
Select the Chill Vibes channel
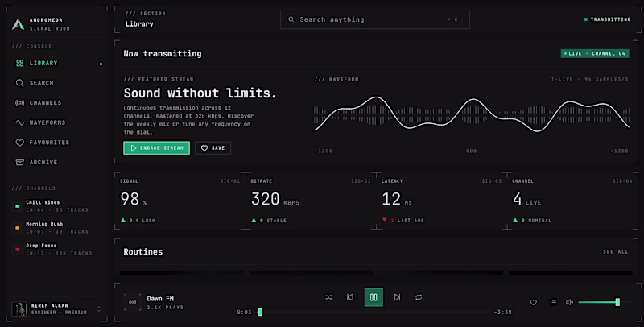[57, 206]
